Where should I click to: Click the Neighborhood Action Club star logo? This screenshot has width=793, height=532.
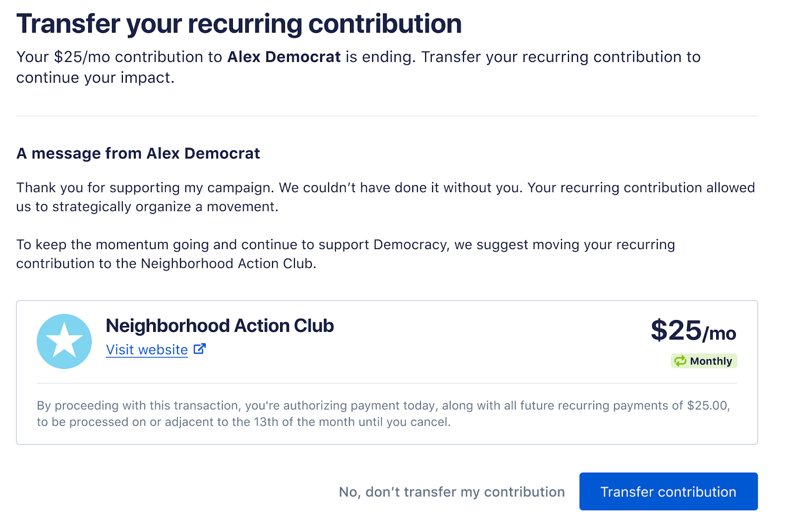coord(64,341)
